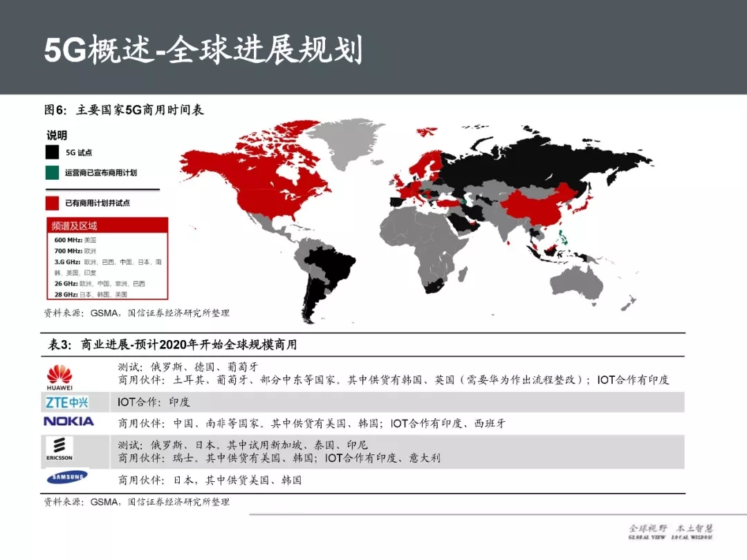
Task: Click the red 频谱及区域 header
Action: point(107,225)
